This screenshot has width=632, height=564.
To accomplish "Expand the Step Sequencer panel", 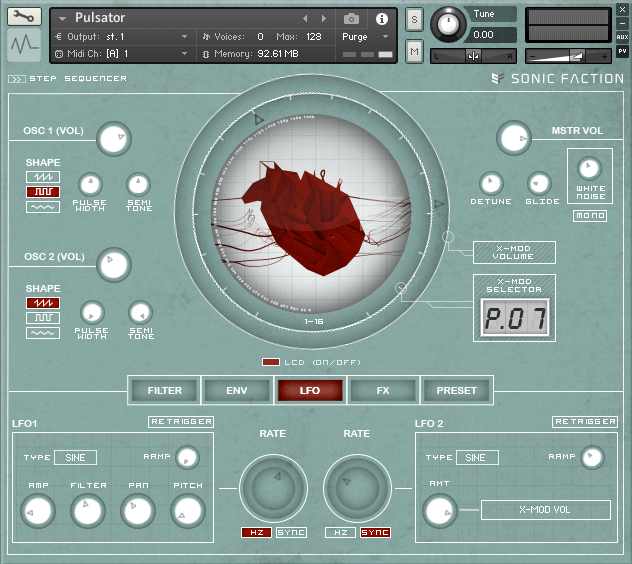I will pos(17,79).
